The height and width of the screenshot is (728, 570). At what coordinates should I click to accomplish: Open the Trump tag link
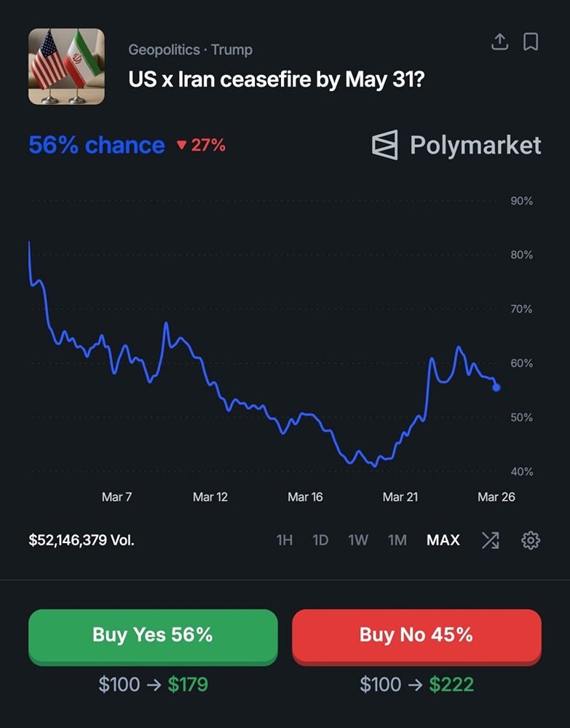[232, 50]
